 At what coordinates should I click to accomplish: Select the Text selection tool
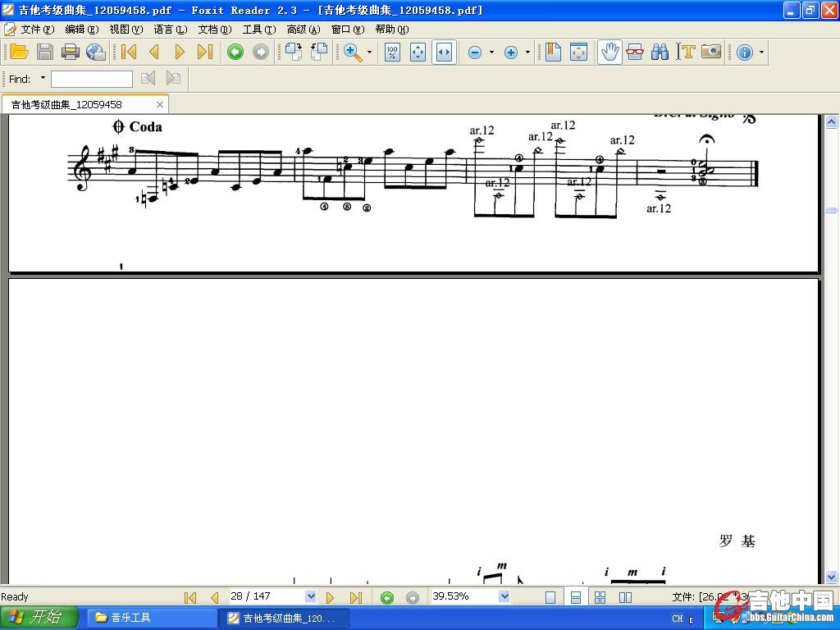pyautogui.click(x=686, y=52)
